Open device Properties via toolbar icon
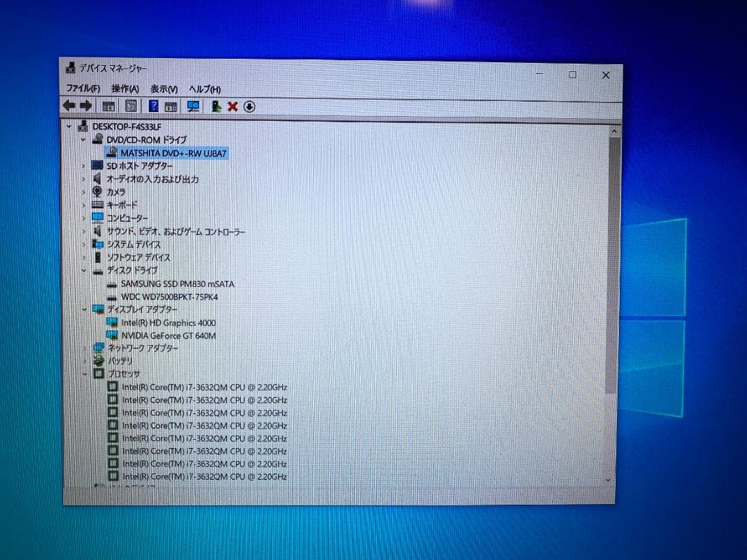 pyautogui.click(x=131, y=106)
